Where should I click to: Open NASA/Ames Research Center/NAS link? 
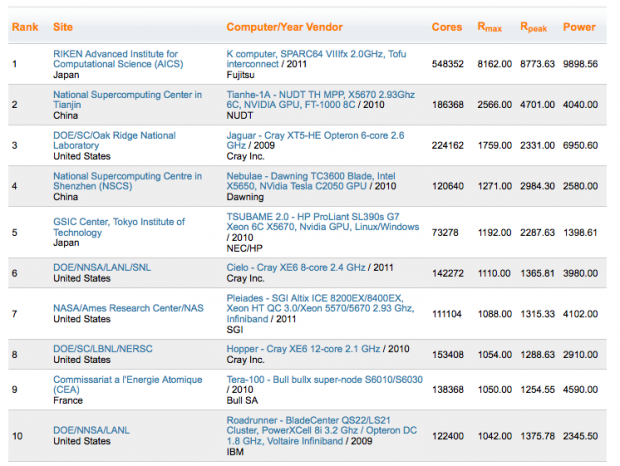pyautogui.click(x=129, y=308)
